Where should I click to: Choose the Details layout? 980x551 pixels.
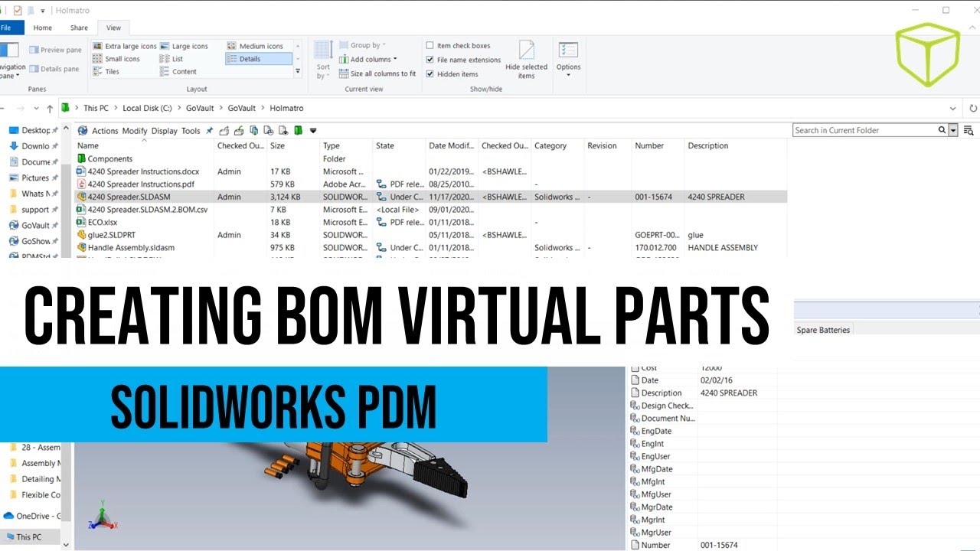[x=259, y=59]
